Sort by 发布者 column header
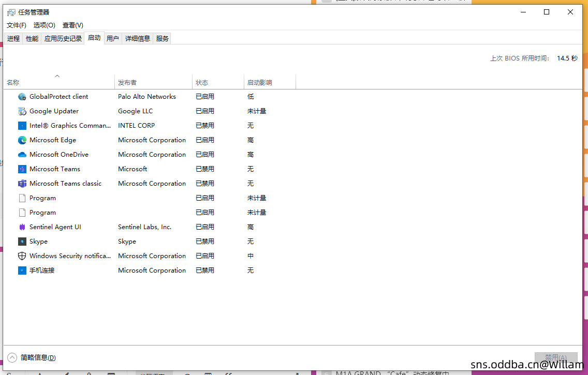Viewport: 588px width, 375px height. [x=127, y=83]
